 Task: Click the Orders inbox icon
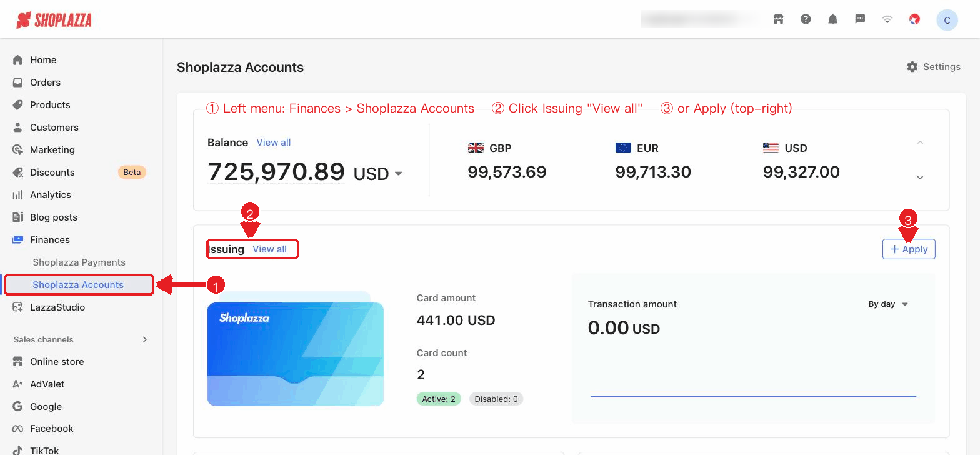tap(18, 82)
